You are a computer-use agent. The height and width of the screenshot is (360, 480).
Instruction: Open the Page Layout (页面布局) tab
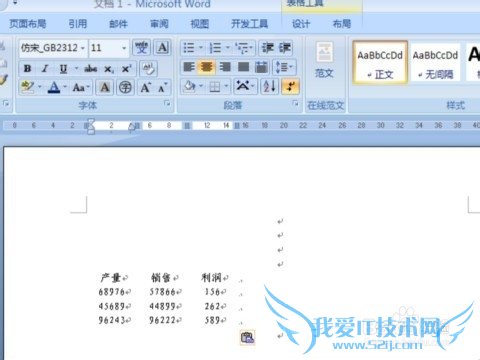pos(28,24)
